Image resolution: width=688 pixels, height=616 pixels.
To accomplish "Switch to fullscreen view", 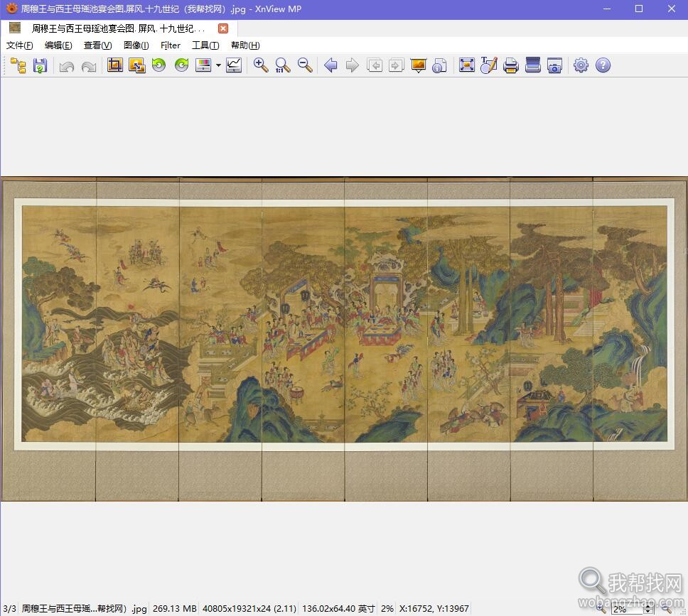I will click(x=467, y=65).
